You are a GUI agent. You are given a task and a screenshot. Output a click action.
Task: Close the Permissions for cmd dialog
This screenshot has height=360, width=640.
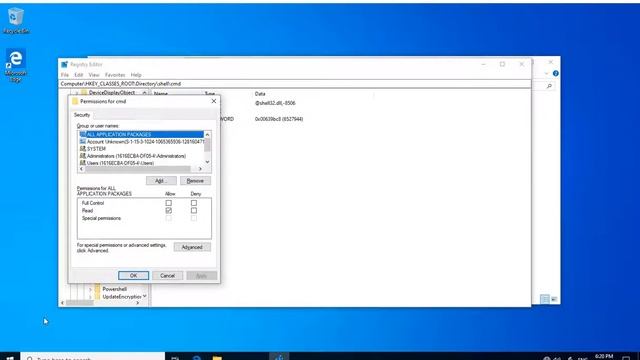(x=213, y=101)
